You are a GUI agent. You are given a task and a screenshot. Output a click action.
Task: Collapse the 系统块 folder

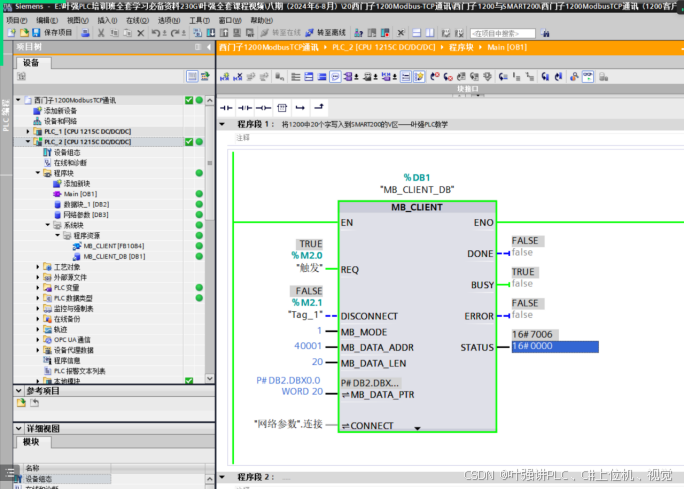tap(48, 225)
